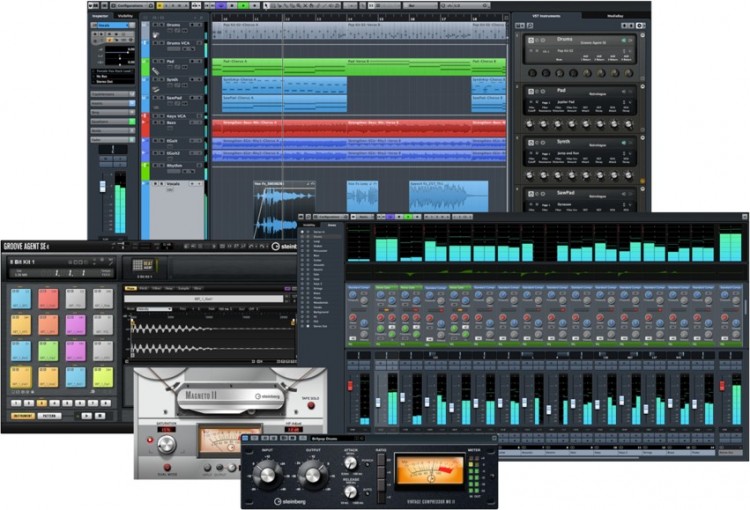Start playback with the project window's green Play button
The width and height of the screenshot is (750, 510).
(x=243, y=6)
